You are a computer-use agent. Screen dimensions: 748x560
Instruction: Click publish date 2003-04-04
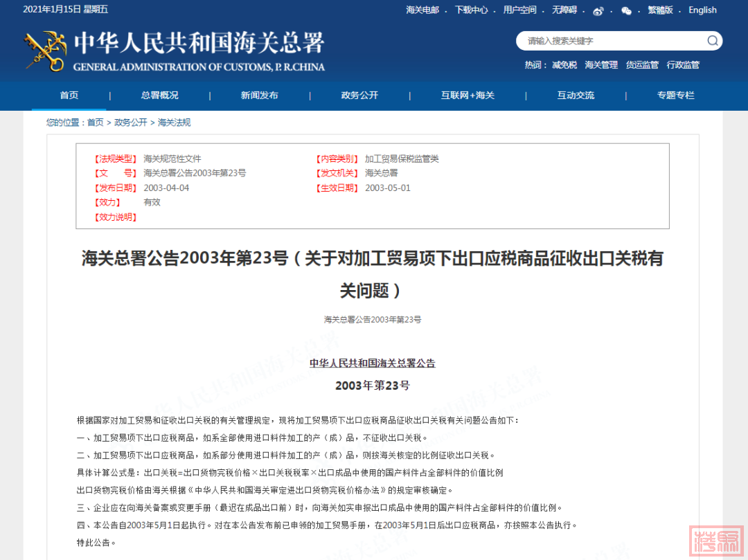(x=166, y=188)
